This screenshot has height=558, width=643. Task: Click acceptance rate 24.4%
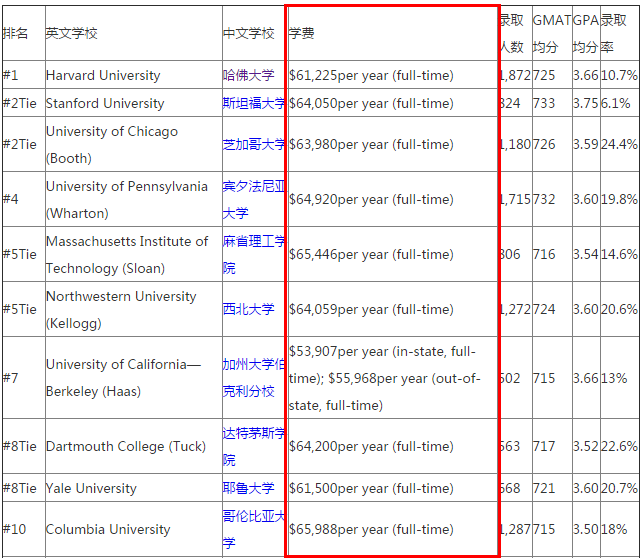tap(619, 144)
